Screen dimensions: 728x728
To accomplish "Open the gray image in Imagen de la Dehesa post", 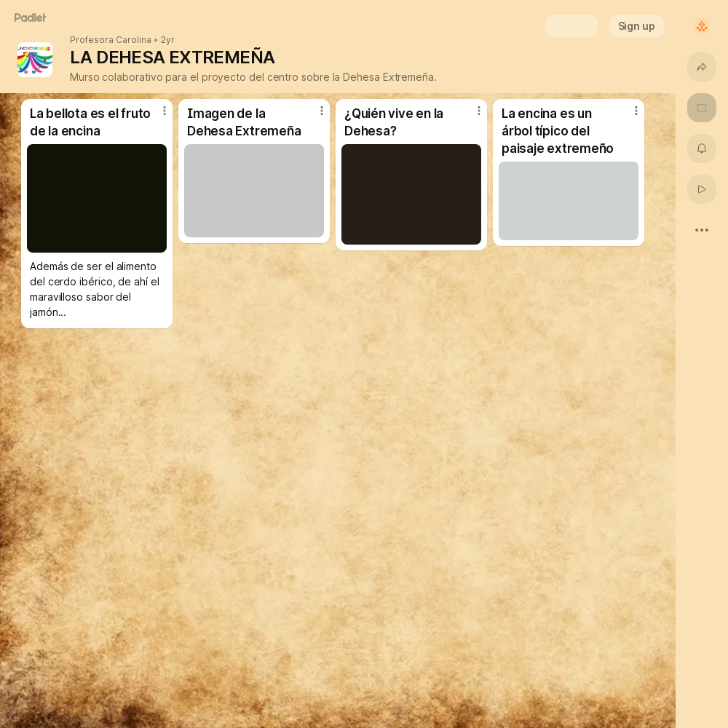I will pyautogui.click(x=254, y=191).
